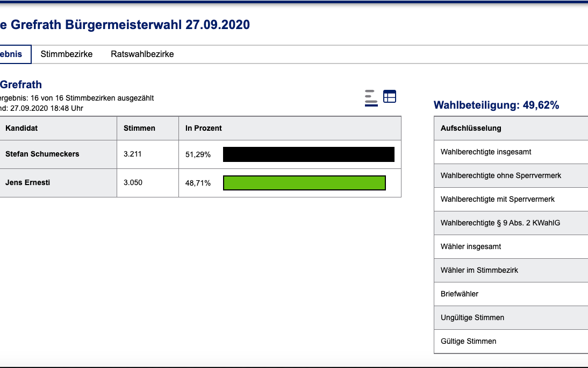Select the Briefwähler row

click(x=460, y=294)
